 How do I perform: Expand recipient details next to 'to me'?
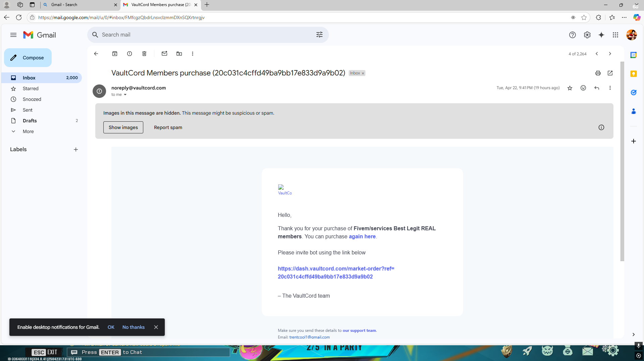pos(125,95)
